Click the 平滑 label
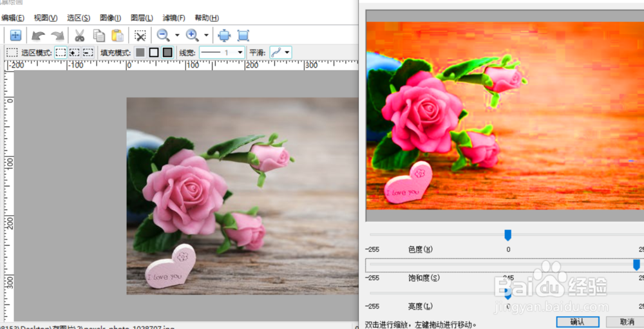 (x=258, y=53)
